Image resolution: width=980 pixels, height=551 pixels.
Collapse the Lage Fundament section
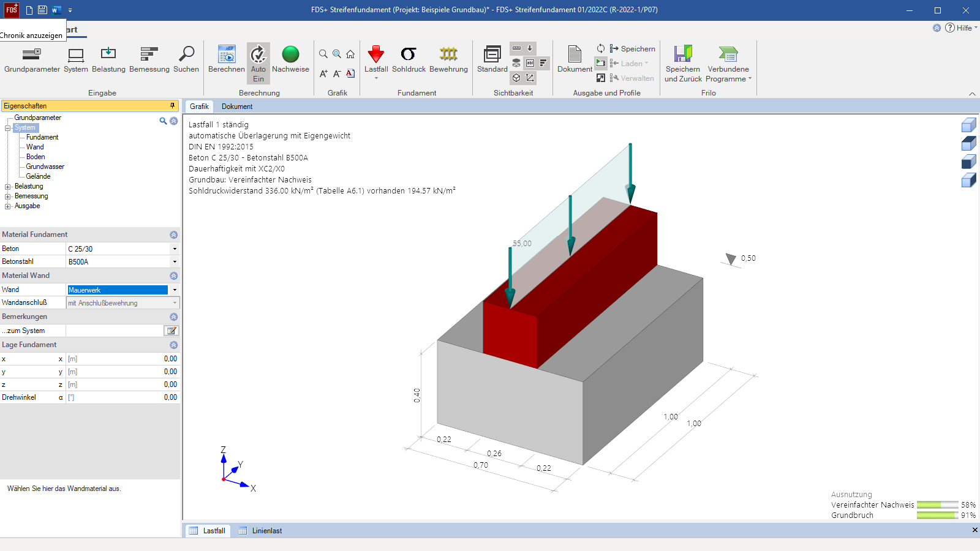(174, 345)
